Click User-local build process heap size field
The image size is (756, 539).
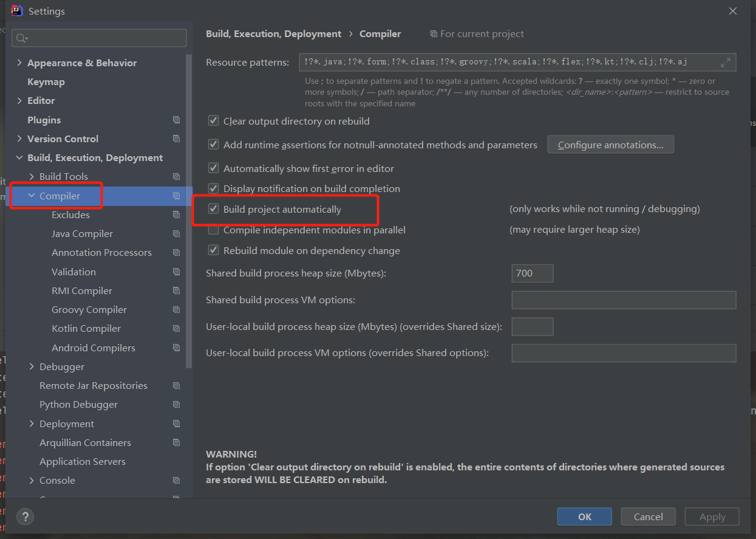[533, 326]
